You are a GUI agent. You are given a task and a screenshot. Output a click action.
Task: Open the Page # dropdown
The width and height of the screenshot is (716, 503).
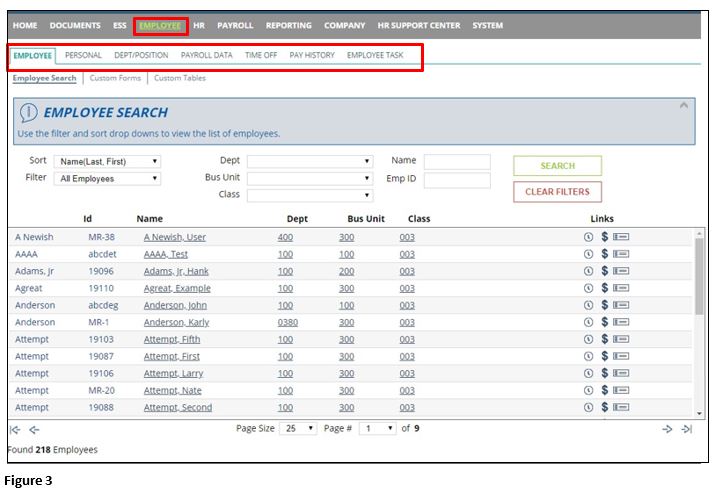[x=378, y=429]
